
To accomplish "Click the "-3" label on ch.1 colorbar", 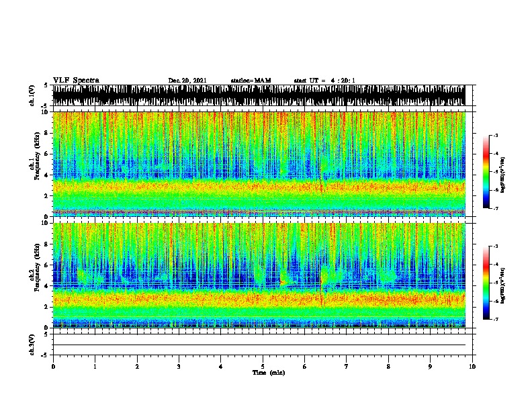I will coord(495,136).
